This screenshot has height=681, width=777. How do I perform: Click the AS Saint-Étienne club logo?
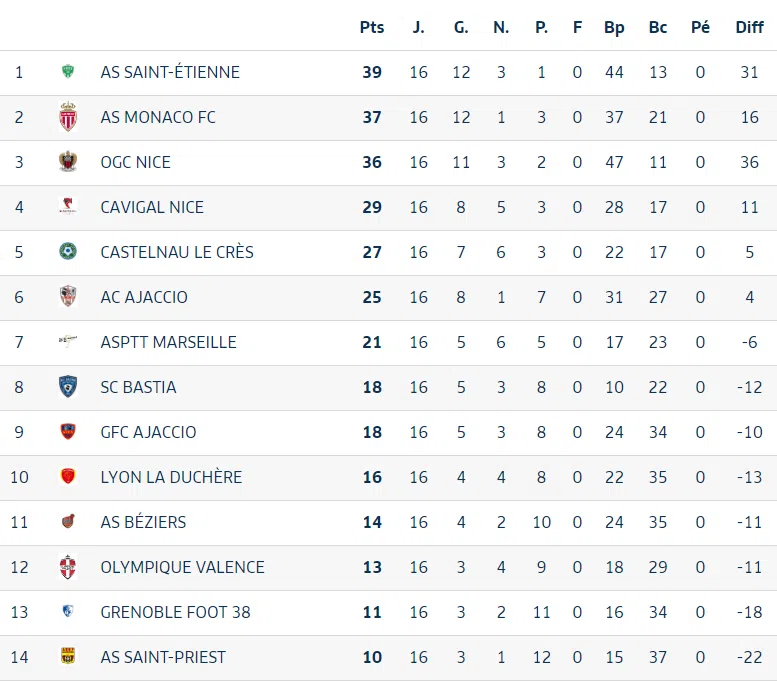tap(68, 72)
